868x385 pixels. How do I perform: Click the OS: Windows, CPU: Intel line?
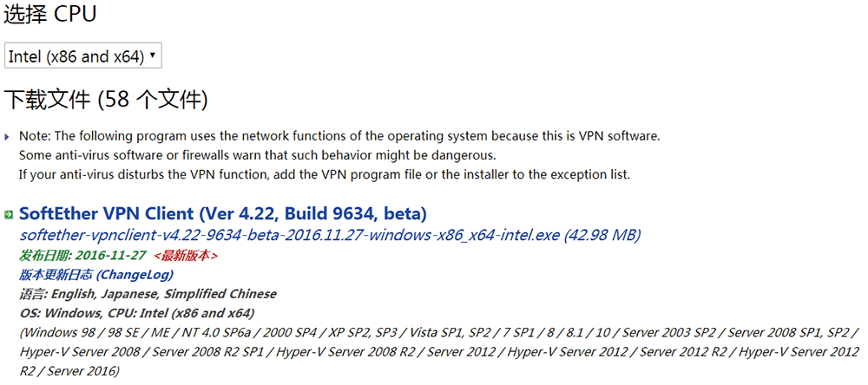click(137, 313)
